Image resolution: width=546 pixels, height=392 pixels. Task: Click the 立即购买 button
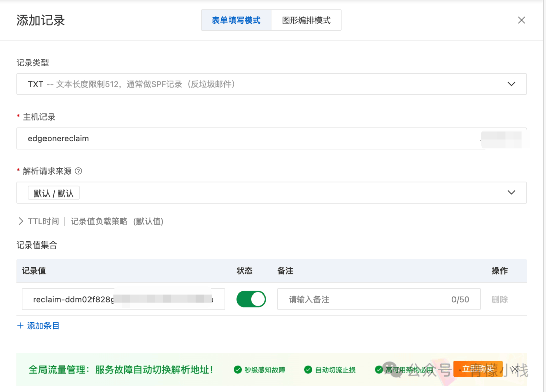coord(477,369)
